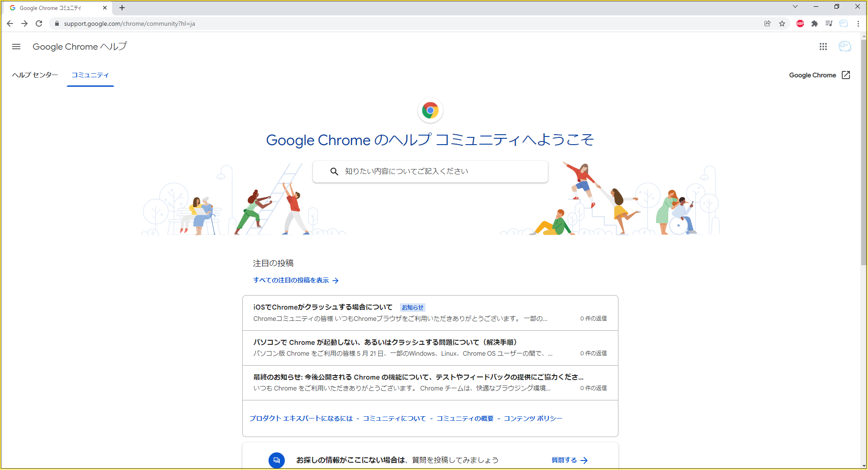Image resolution: width=868 pixels, height=470 pixels.
Task: Click the search magnifier icon
Action: [334, 172]
